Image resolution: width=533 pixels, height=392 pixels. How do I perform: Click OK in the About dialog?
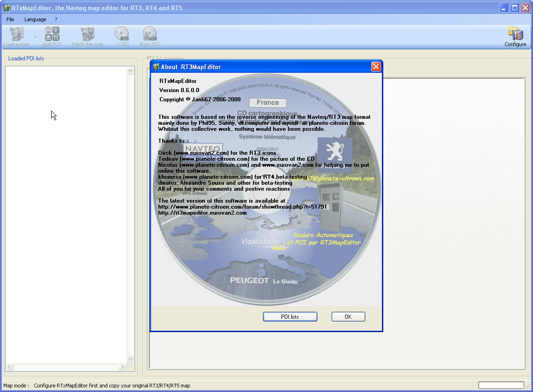click(348, 316)
